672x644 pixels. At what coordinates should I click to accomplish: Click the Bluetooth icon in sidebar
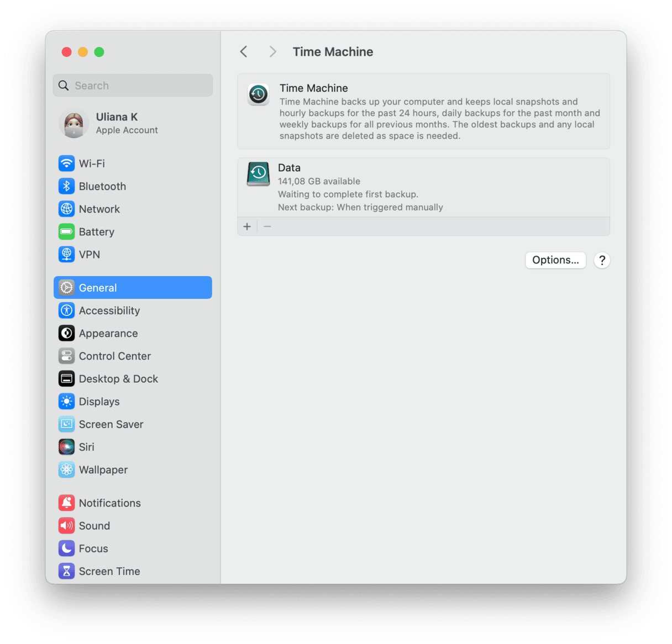pyautogui.click(x=66, y=186)
